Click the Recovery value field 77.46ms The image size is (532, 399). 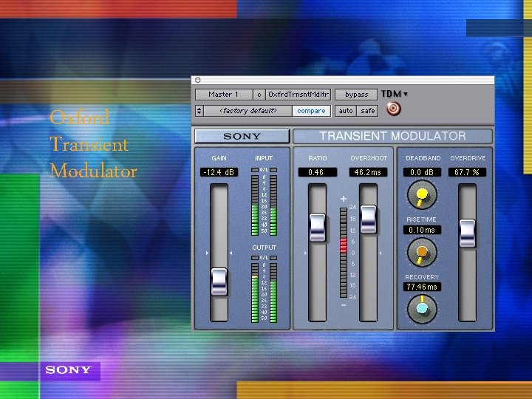point(422,287)
